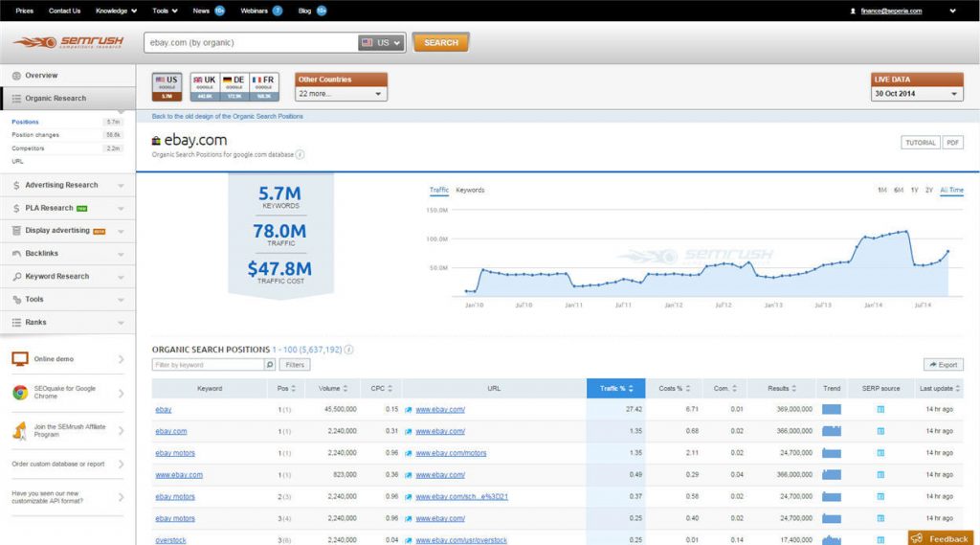
Task: Click the Export button
Action: 943,365
